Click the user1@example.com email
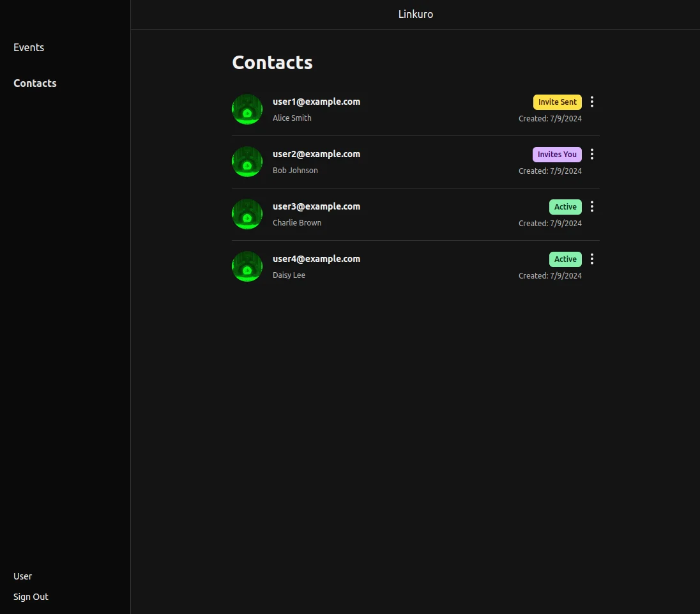The width and height of the screenshot is (700, 614). click(x=316, y=102)
